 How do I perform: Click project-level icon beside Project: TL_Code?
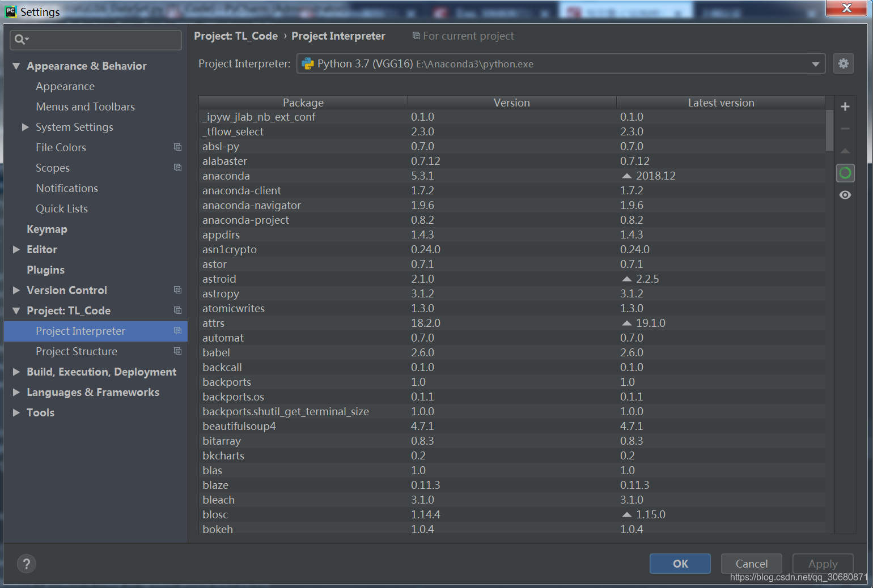point(177,310)
